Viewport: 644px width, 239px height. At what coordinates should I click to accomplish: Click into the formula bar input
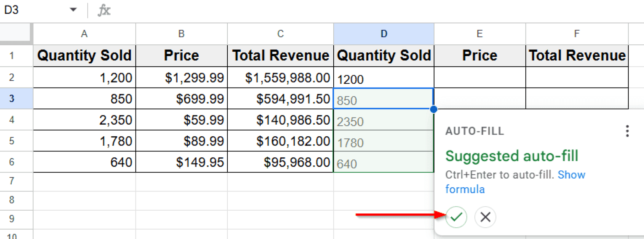pyautogui.click(x=346, y=10)
